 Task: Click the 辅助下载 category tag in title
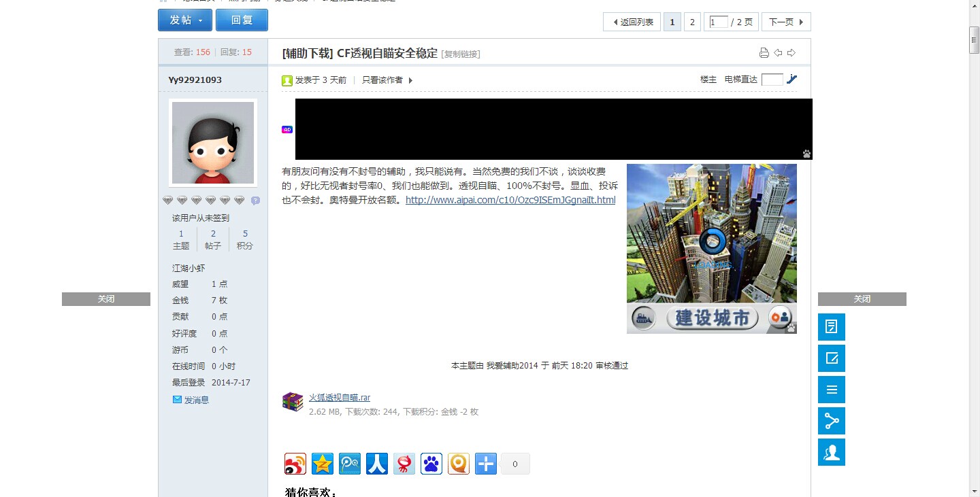coord(307,54)
